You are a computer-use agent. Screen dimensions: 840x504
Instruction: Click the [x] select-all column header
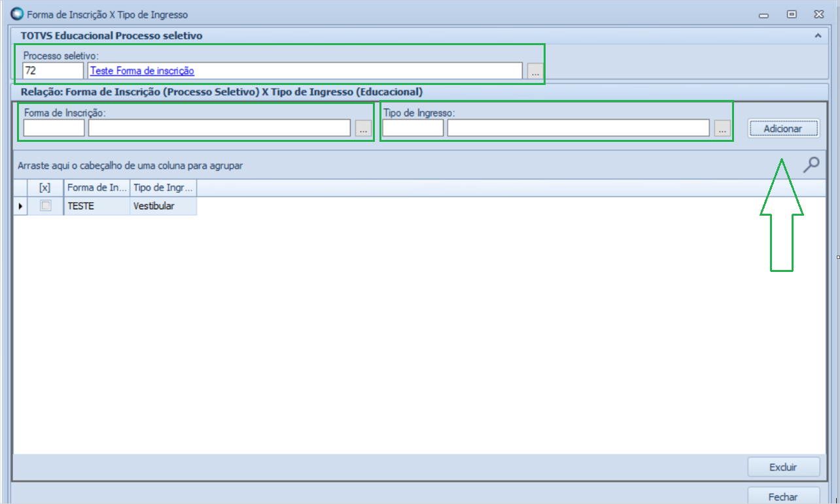45,188
